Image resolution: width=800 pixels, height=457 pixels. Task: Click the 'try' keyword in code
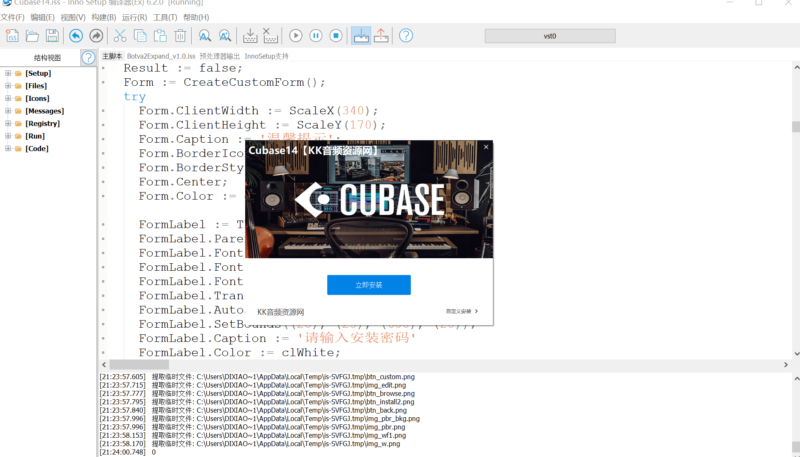point(135,96)
